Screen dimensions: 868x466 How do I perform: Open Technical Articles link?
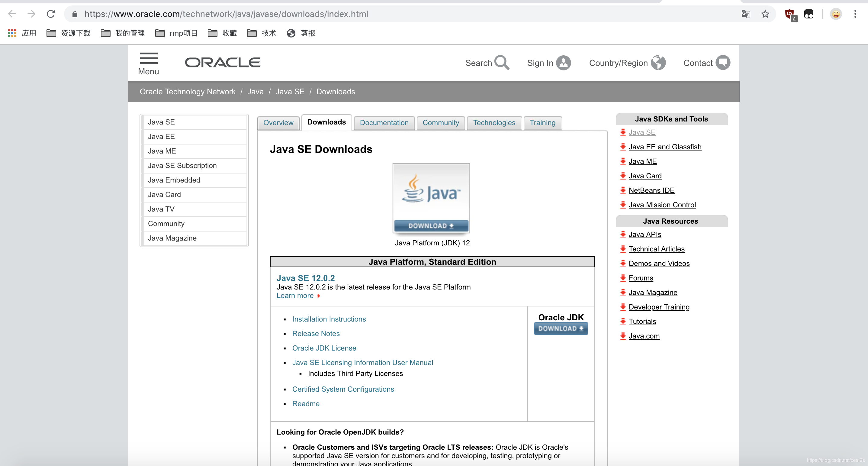[656, 249]
